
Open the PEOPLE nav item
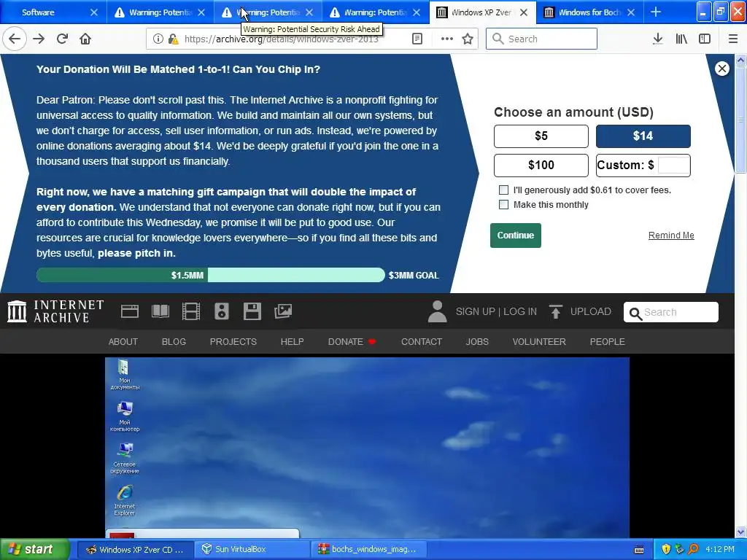pos(608,342)
